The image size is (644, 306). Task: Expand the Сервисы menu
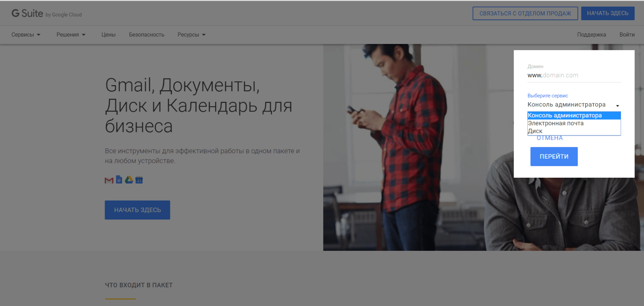pyautogui.click(x=26, y=35)
